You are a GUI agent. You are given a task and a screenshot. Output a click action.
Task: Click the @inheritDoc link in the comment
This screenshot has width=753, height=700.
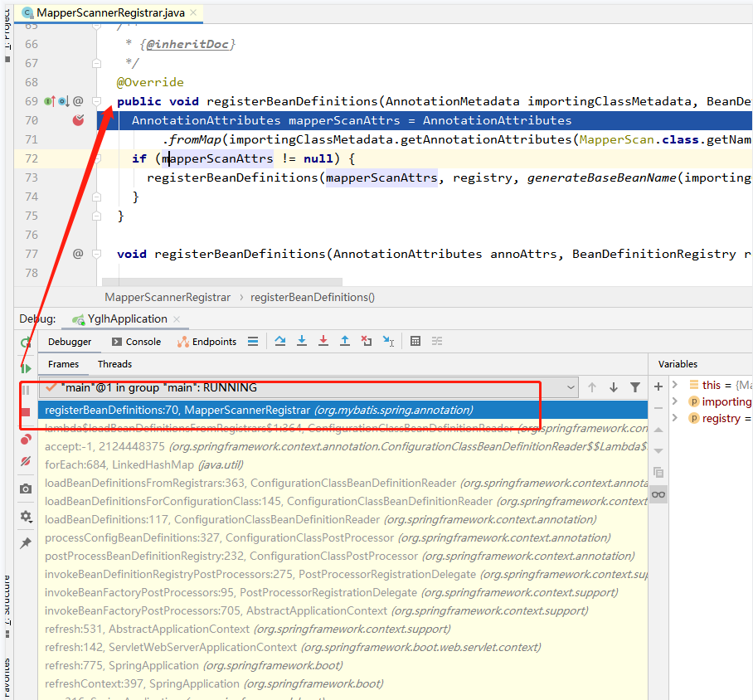187,44
